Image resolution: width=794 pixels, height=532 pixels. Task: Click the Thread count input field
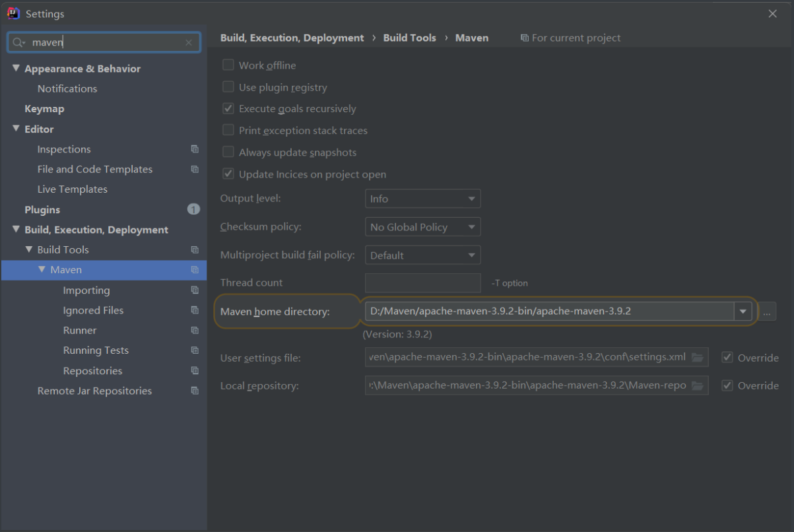pos(422,283)
